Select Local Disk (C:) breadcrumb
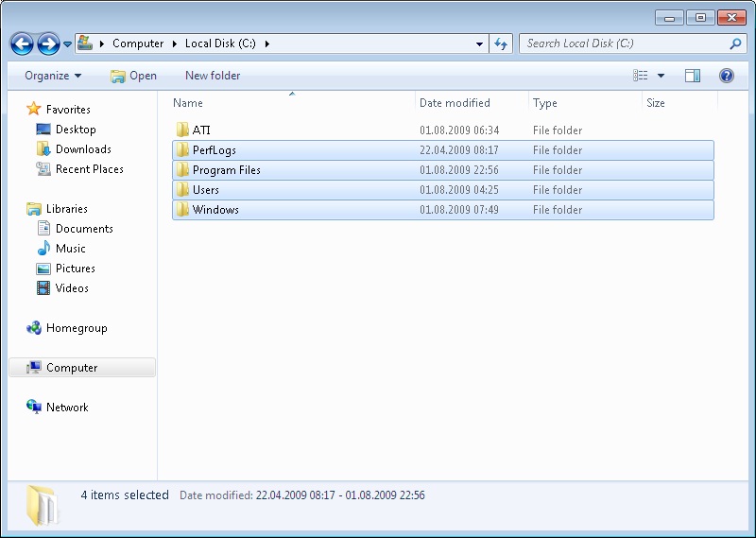This screenshot has width=756, height=538. (220, 43)
